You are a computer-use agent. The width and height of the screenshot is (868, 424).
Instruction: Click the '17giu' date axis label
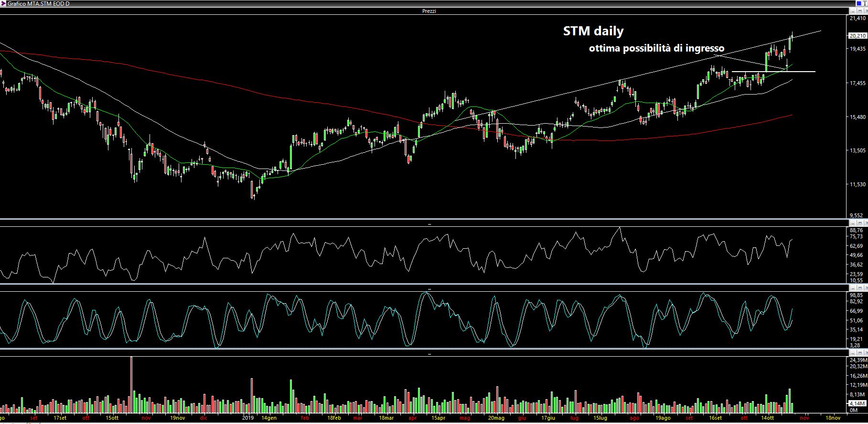point(548,418)
